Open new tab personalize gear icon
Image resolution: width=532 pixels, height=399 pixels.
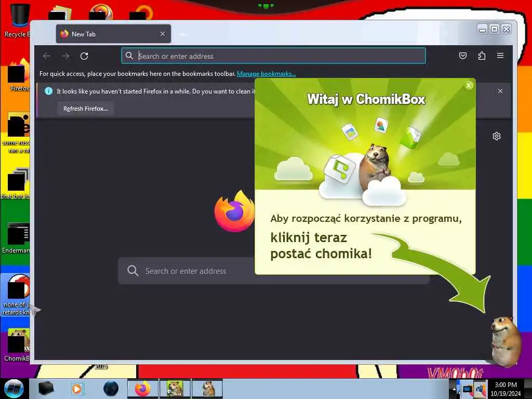coord(497,137)
